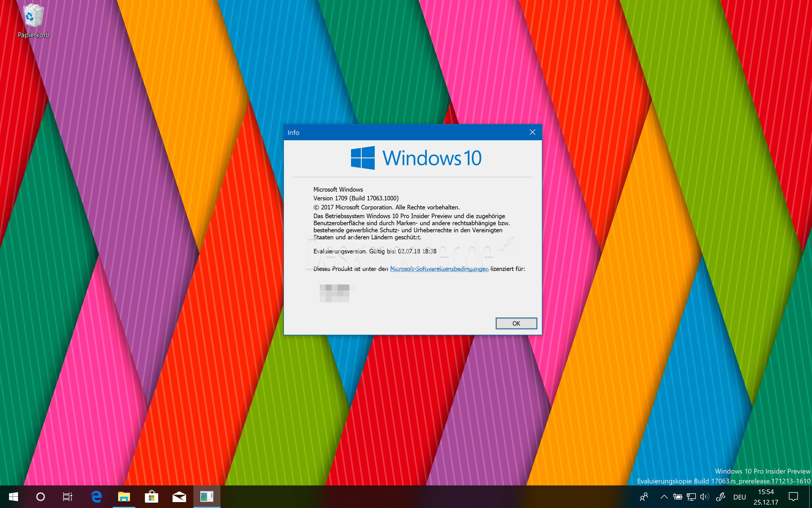Click 'Windows 10 Pro Insider Preview' desktop watermark
812x508 pixels.
(762, 471)
